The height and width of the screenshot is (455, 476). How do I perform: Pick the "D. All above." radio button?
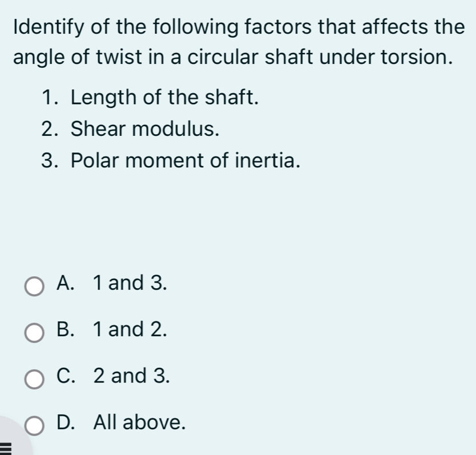35,426
